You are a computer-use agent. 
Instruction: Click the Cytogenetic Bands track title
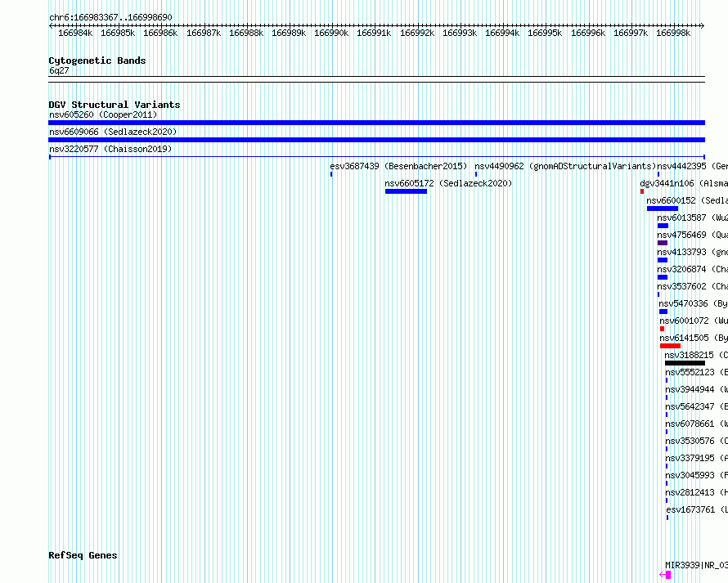[x=97, y=61]
